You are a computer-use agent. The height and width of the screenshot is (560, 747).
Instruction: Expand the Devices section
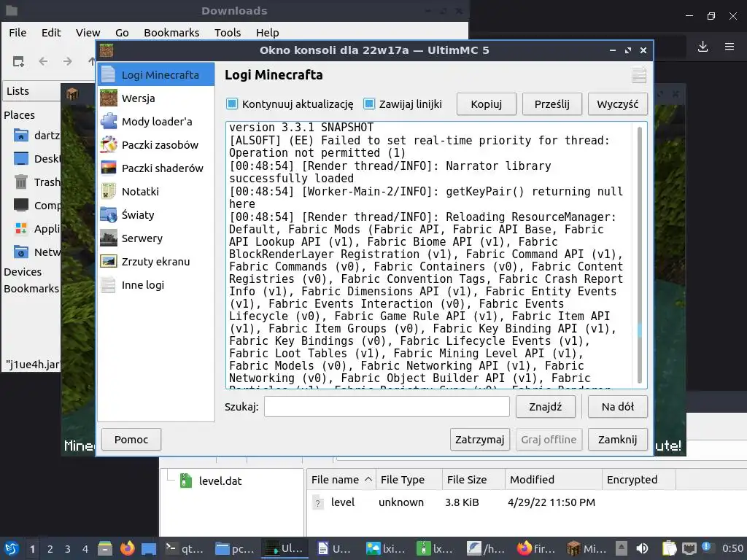click(23, 272)
